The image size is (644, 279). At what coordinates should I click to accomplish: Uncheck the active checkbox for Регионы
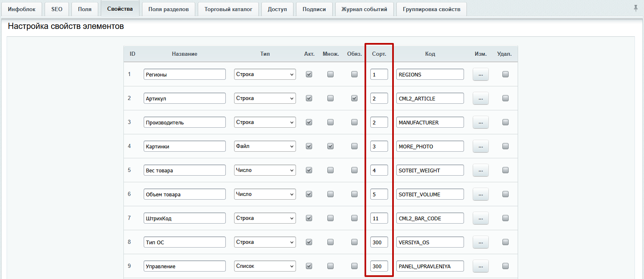point(309,74)
